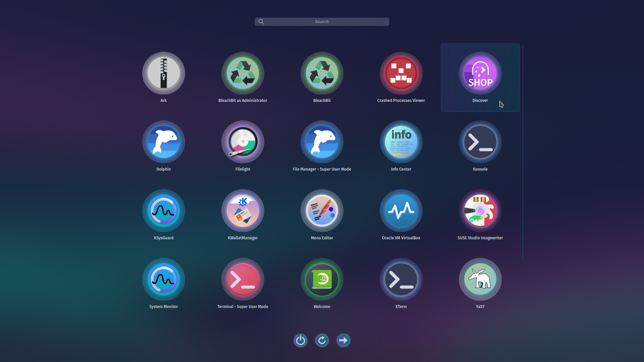
Task: Open Info Center
Action: click(x=401, y=142)
